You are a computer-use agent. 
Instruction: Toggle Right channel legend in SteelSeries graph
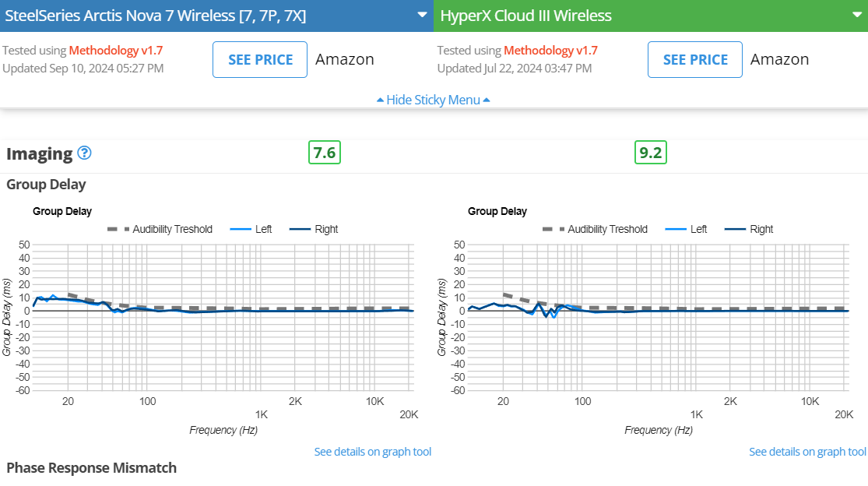click(x=314, y=229)
